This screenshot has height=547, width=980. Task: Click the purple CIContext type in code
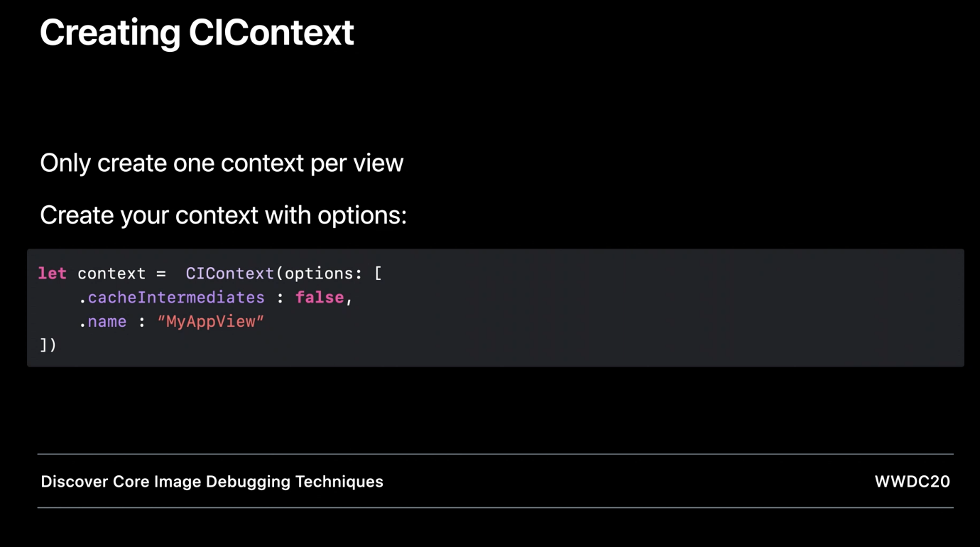click(230, 273)
